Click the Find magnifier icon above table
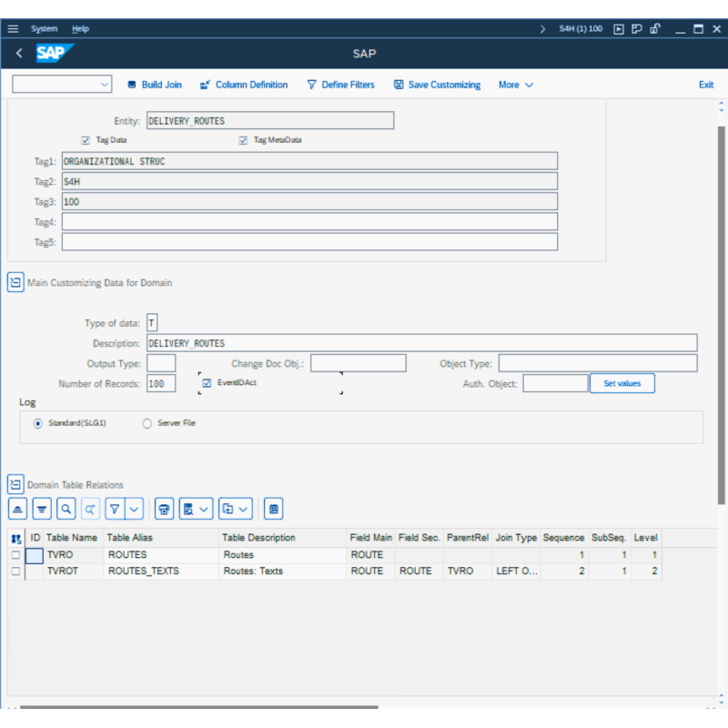Screen dimensions: 728x728 [x=66, y=509]
